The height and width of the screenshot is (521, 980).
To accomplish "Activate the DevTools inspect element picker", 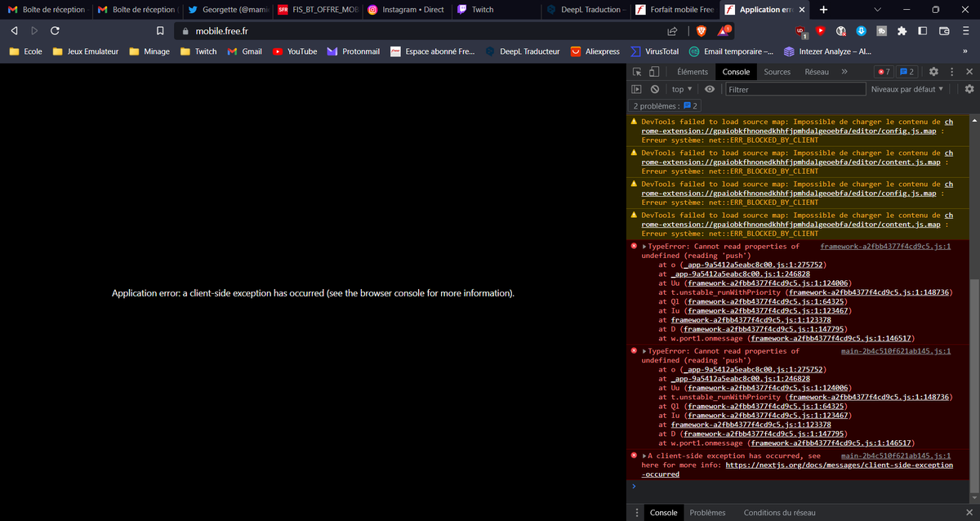I will [638, 72].
